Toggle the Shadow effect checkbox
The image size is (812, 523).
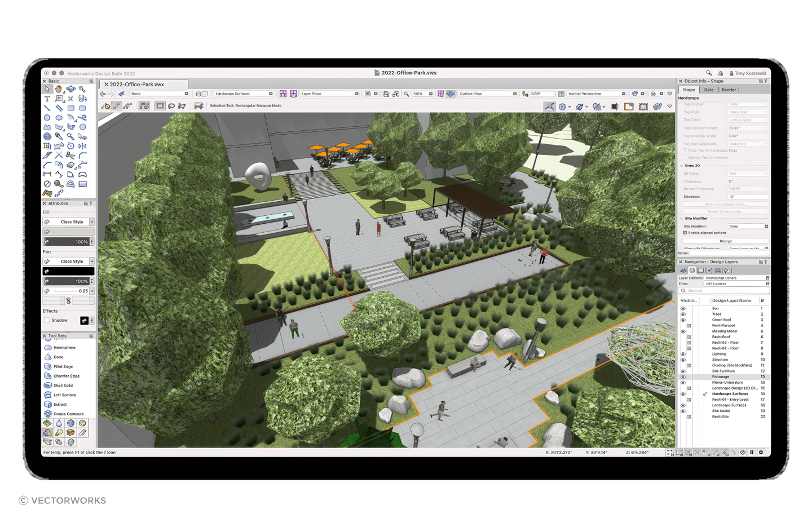(x=47, y=320)
